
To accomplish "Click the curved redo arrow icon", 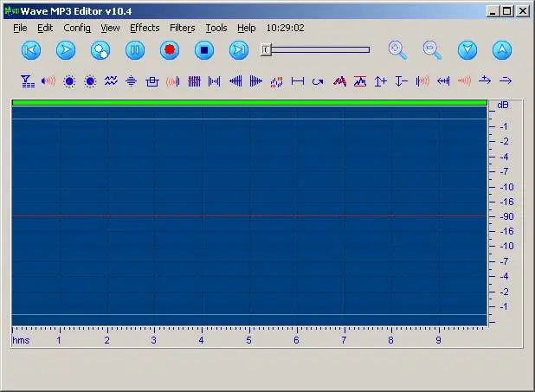I will (318, 81).
